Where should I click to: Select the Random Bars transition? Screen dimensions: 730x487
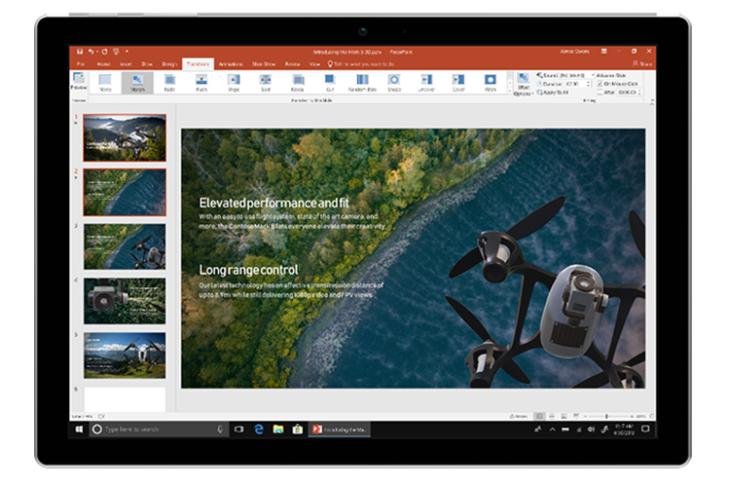(x=362, y=83)
